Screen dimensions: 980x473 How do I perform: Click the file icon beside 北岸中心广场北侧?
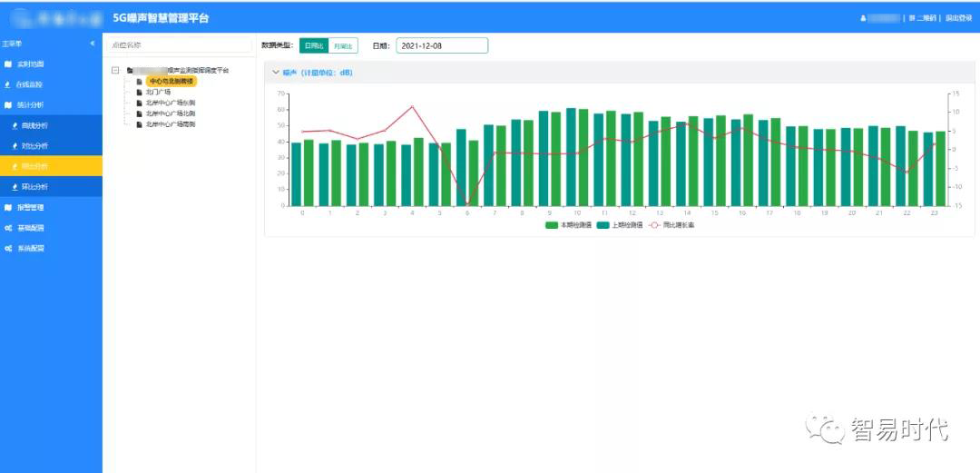click(x=140, y=113)
